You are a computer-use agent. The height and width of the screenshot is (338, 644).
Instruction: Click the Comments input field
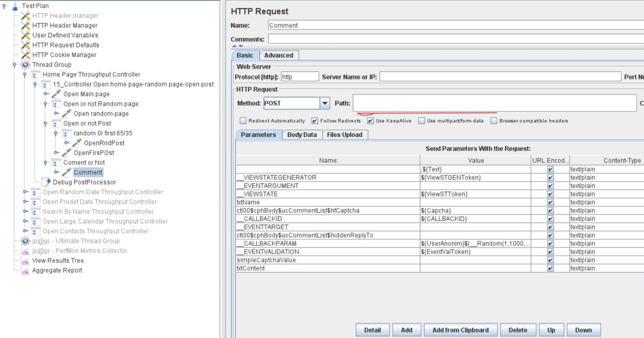[456, 39]
